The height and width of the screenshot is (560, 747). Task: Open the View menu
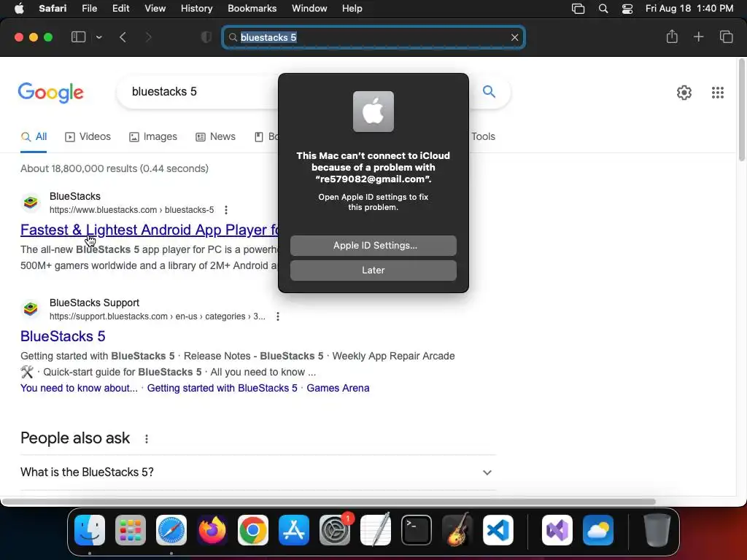155,9
